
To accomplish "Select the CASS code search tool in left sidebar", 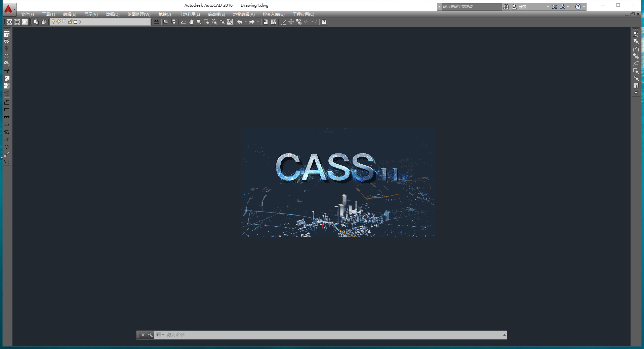I will click(7, 34).
